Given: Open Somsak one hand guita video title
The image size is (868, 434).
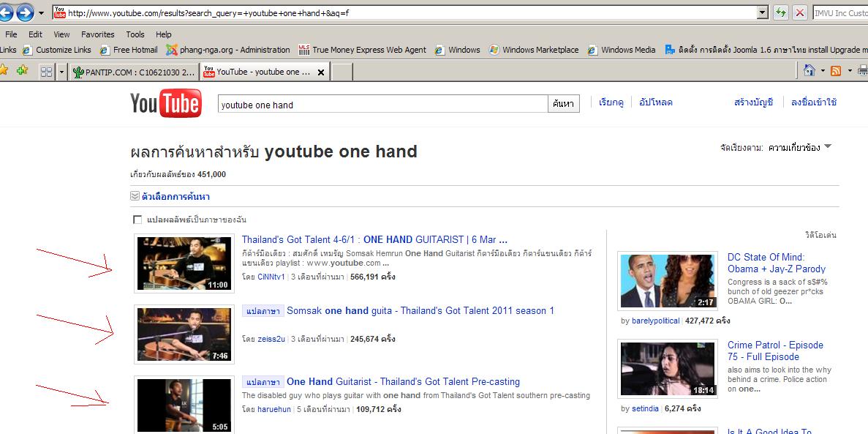Looking at the screenshot, I should 420,311.
